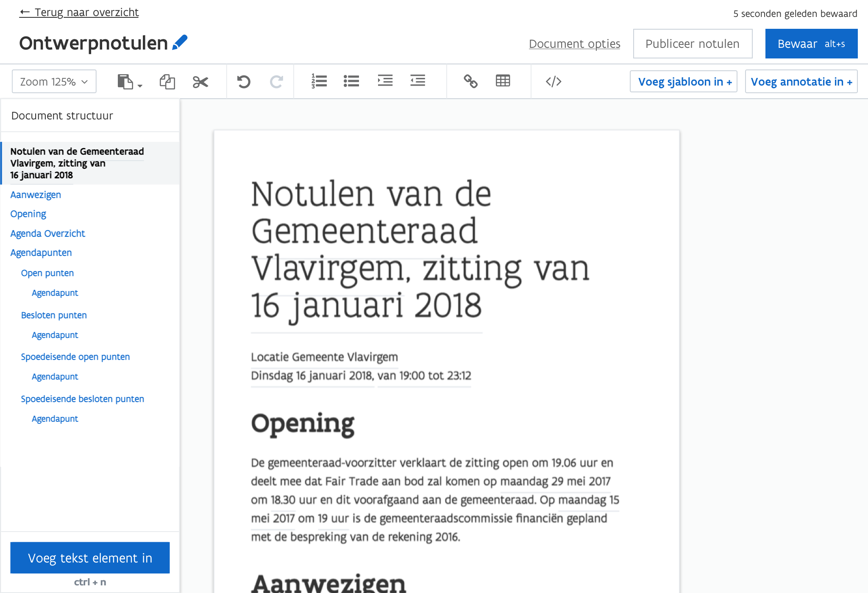Image resolution: width=868 pixels, height=593 pixels.
Task: Open the Voeg annotatie in menu
Action: tap(801, 81)
